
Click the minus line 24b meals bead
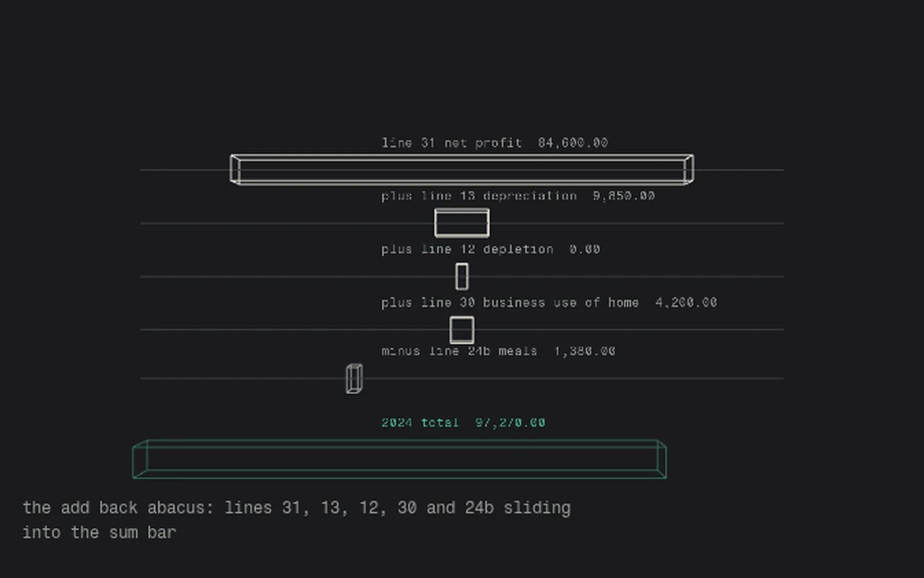pos(355,379)
